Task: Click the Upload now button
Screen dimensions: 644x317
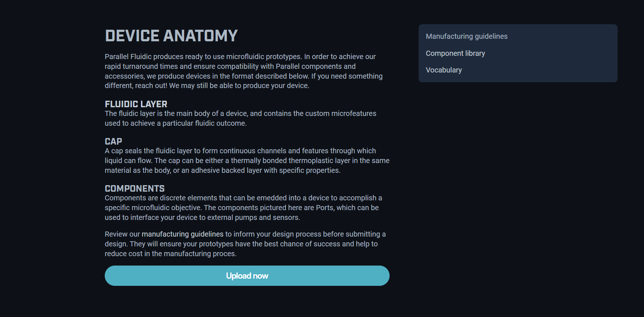Action: click(x=247, y=276)
